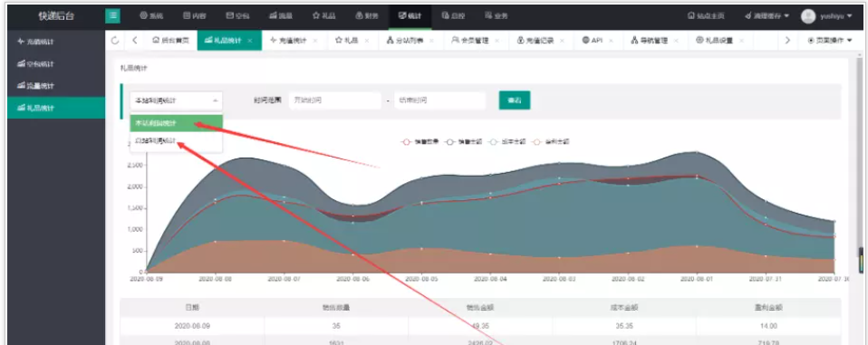Collapse the profit statistics type select box
The width and height of the screenshot is (868, 345).
[x=177, y=101]
